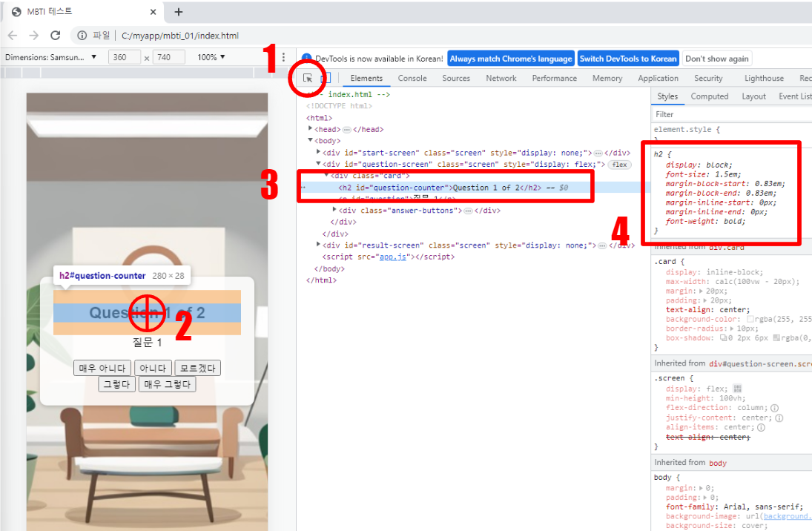Click the box-shadow color swatch
812x531 pixels.
776,338
